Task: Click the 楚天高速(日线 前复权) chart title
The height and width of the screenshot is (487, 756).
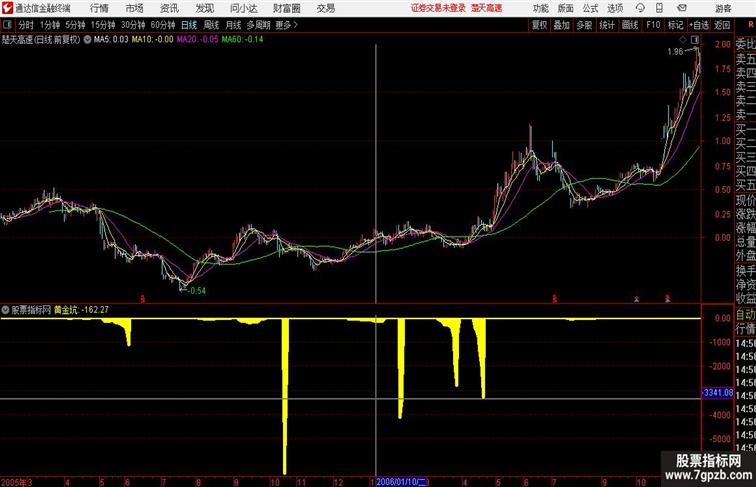Action: [x=41, y=40]
